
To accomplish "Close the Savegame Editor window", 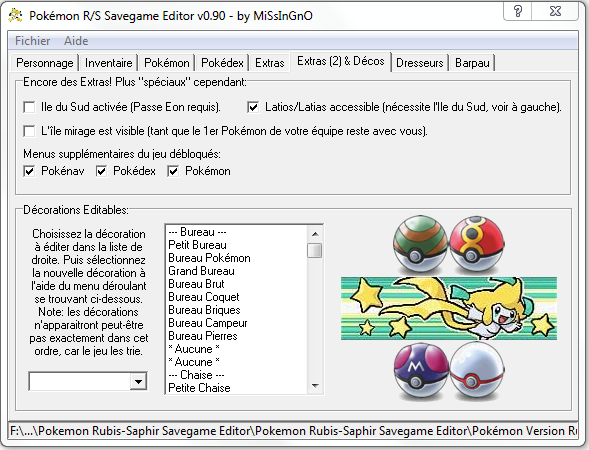I will click(555, 11).
